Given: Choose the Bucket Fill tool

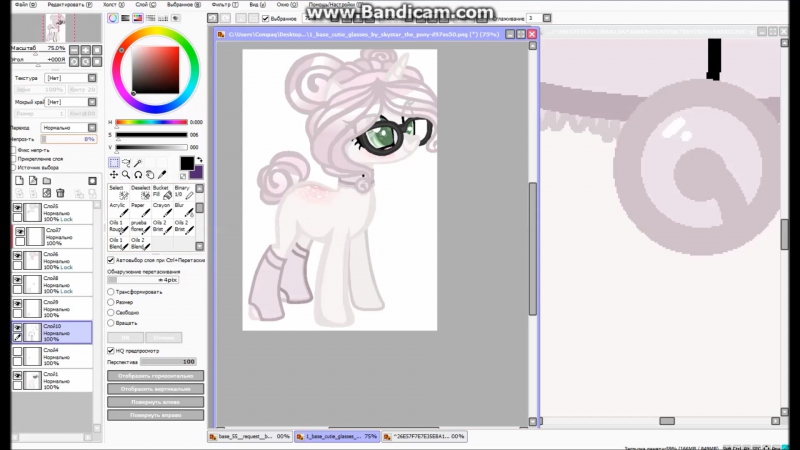Looking at the screenshot, I should pyautogui.click(x=162, y=192).
